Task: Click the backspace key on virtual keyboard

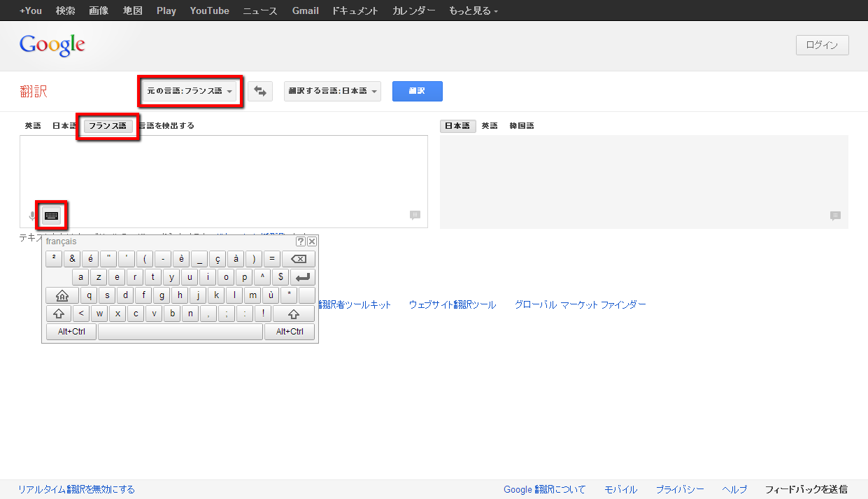Action: click(x=299, y=259)
